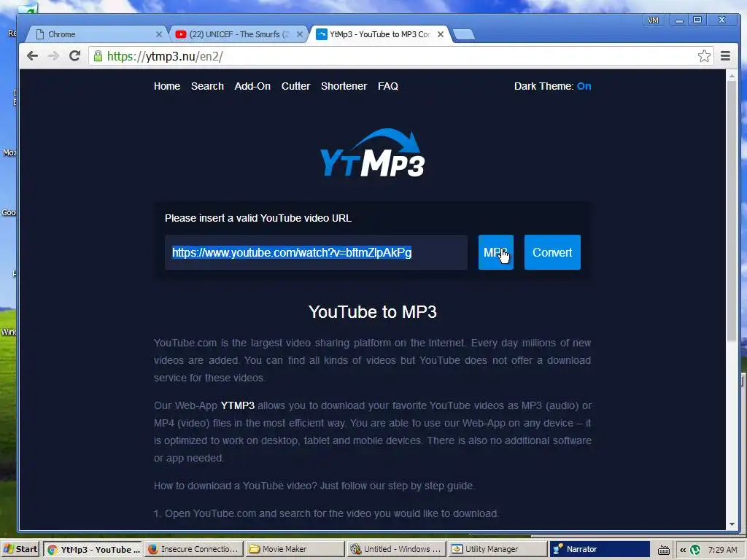Close the Chrome window
Screen dimensions: 747x560
coord(722,20)
